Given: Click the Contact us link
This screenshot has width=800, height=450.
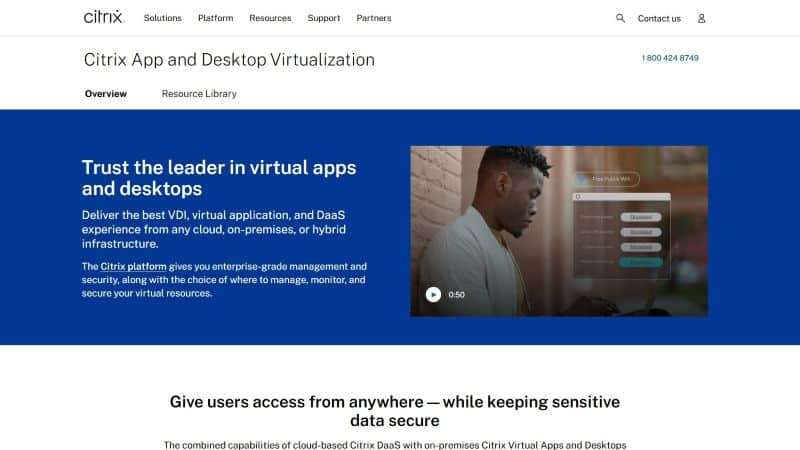Looking at the screenshot, I should coord(659,18).
